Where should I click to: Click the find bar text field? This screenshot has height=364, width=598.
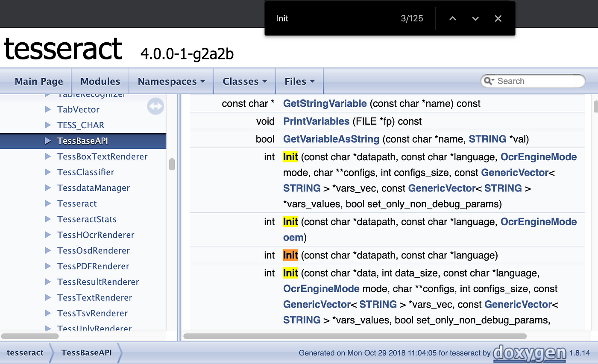[x=333, y=18]
